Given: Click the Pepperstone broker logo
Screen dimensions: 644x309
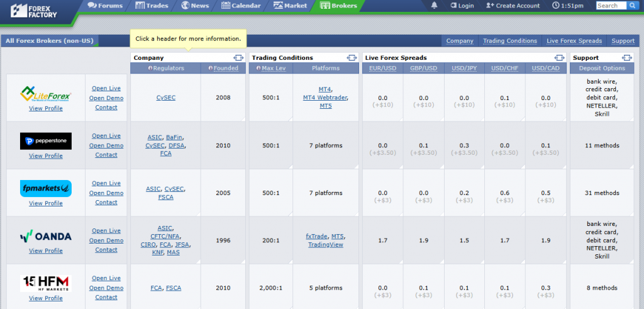Looking at the screenshot, I should point(45,141).
